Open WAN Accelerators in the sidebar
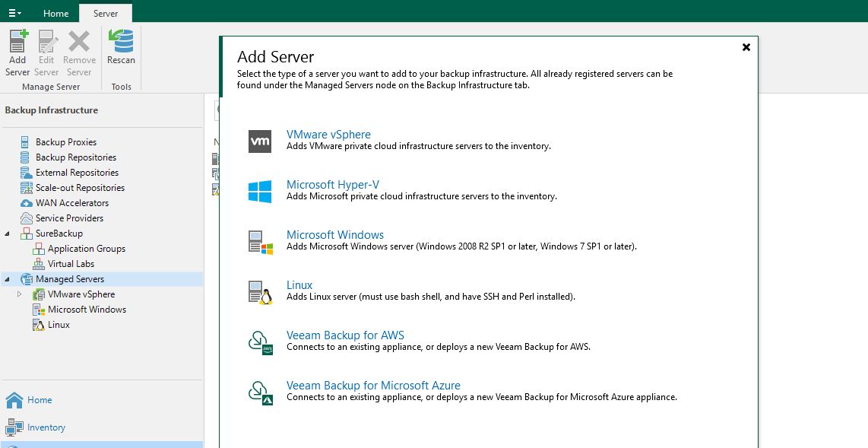Viewport: 868px width, 448px height. point(72,203)
